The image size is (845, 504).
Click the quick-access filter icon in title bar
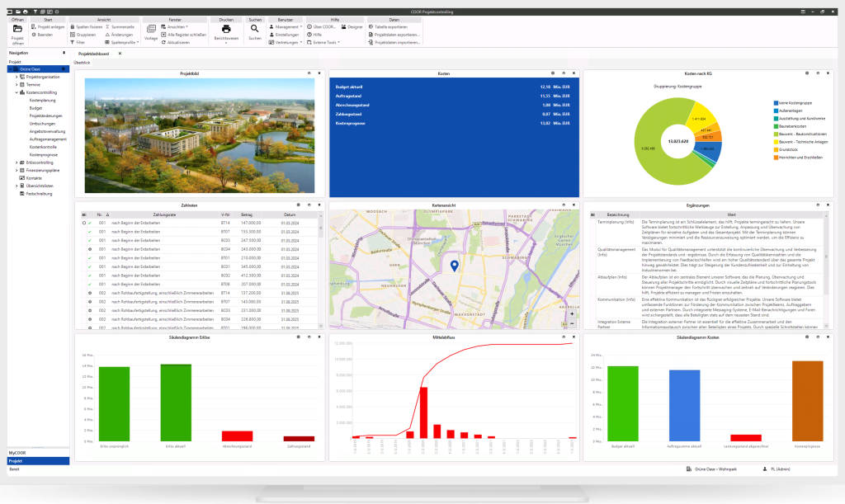tap(35, 12)
